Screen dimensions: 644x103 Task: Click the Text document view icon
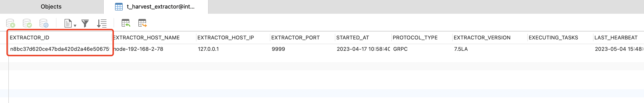click(68, 23)
